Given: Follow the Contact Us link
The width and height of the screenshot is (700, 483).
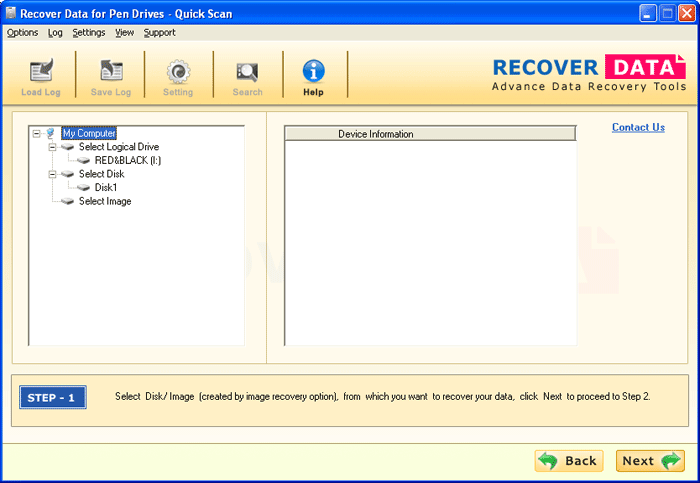Looking at the screenshot, I should pos(638,127).
